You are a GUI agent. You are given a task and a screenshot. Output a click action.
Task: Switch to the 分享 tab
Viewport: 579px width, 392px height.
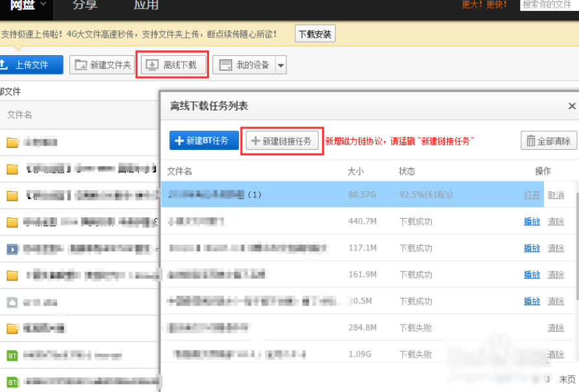[86, 5]
